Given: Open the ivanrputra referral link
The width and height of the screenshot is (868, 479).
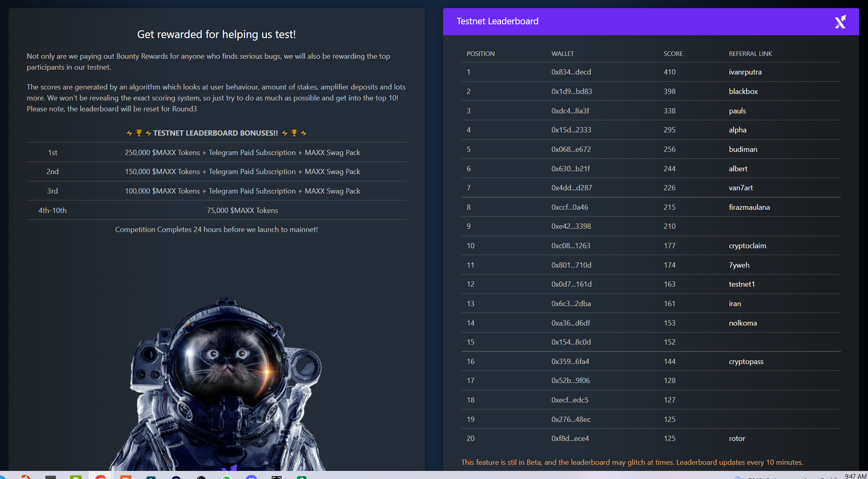Looking at the screenshot, I should (x=745, y=72).
